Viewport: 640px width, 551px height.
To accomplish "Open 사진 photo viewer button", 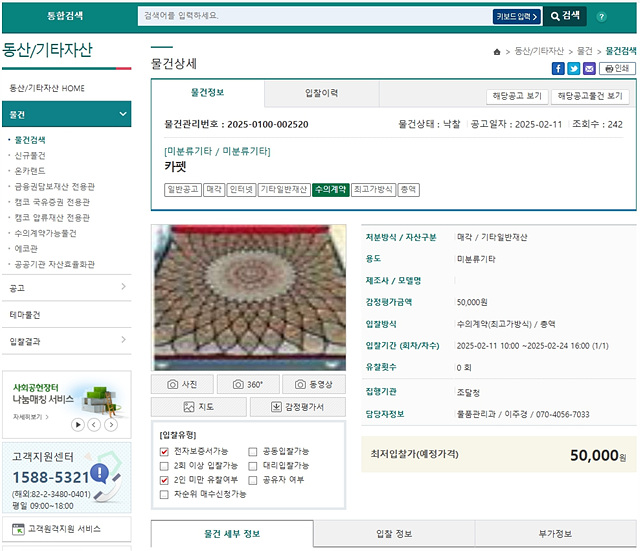I will 182,384.
